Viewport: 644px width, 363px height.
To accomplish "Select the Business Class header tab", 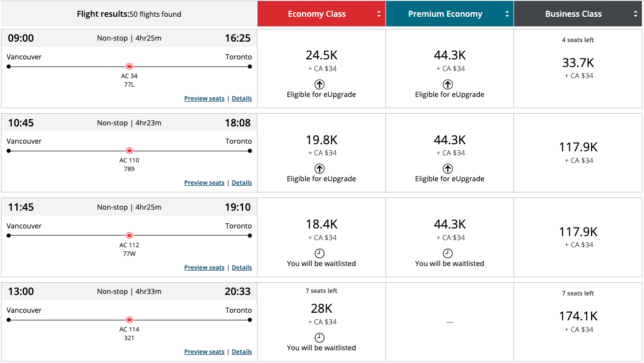I will (x=573, y=14).
